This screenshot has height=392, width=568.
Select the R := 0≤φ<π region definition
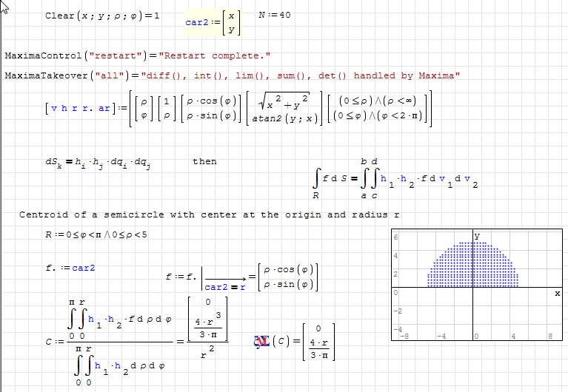click(96, 234)
